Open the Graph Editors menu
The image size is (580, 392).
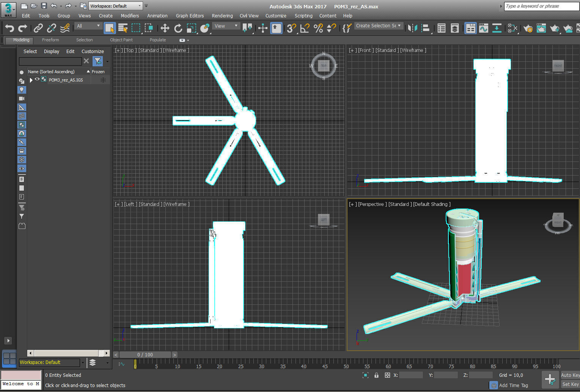coord(190,16)
